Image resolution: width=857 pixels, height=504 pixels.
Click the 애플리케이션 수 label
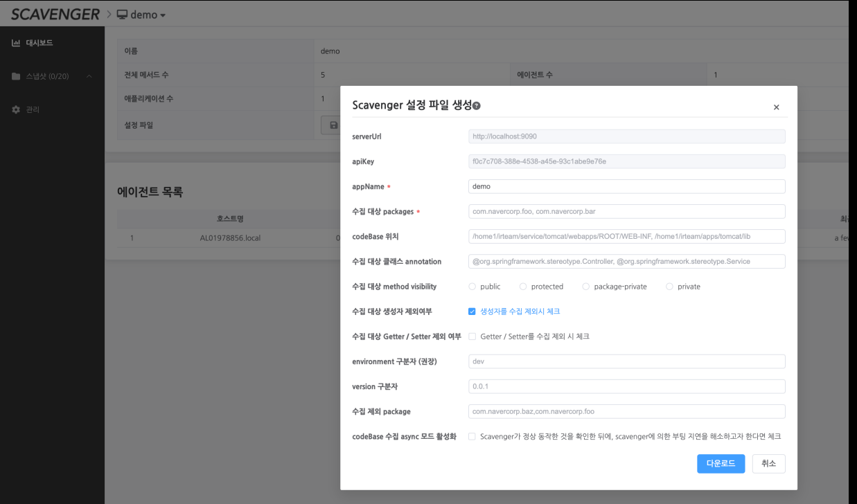click(148, 98)
